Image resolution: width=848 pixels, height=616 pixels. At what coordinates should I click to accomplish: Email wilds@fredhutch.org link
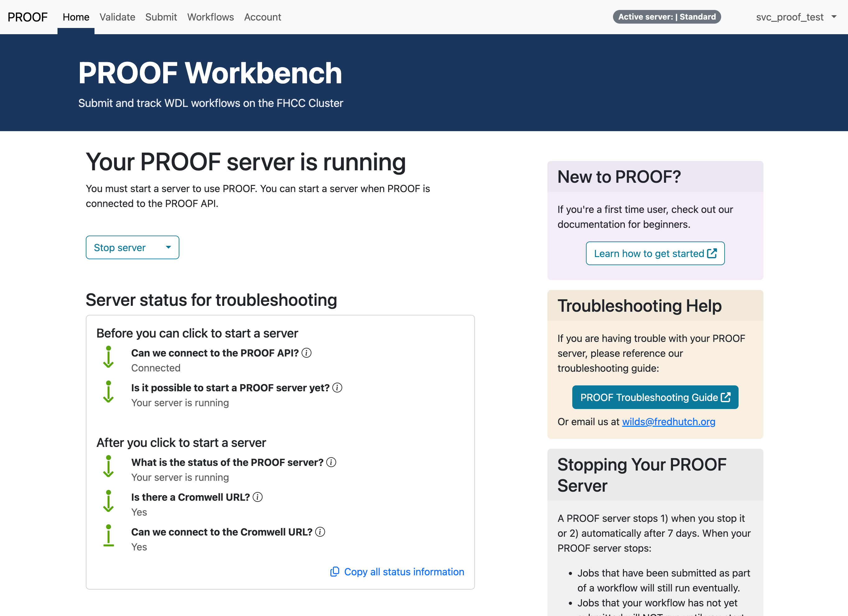click(668, 422)
